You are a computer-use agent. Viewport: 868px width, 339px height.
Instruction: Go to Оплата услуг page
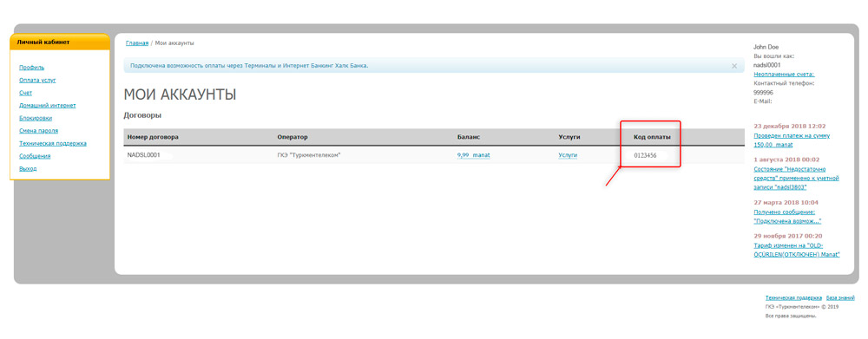point(37,80)
